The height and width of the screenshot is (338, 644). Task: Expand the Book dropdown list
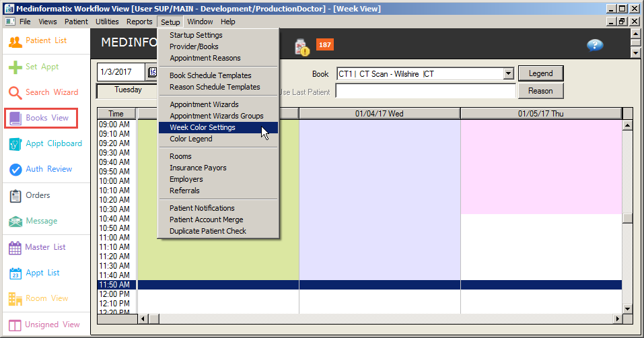[509, 73]
